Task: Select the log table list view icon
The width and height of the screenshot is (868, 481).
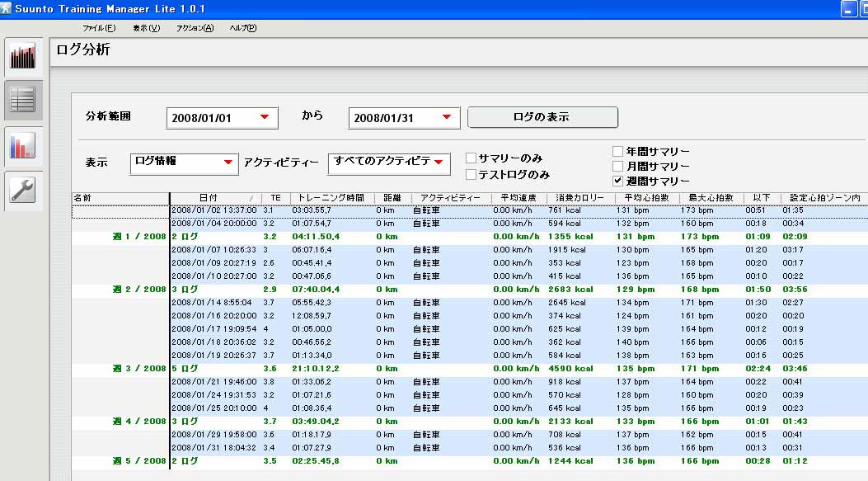Action: pos(23,101)
